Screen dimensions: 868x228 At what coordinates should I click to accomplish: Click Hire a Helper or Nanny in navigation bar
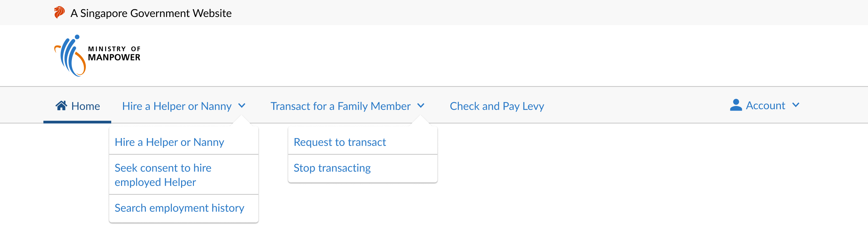click(x=177, y=106)
